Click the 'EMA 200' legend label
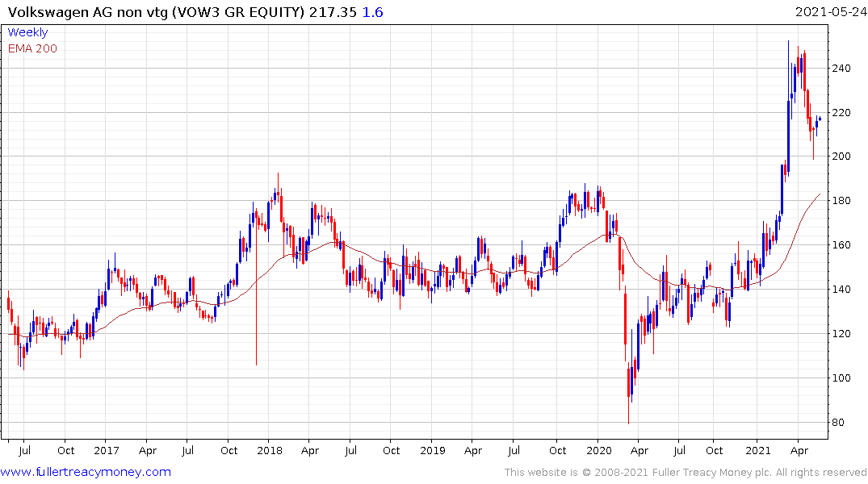The width and height of the screenshot is (868, 484). (x=32, y=48)
